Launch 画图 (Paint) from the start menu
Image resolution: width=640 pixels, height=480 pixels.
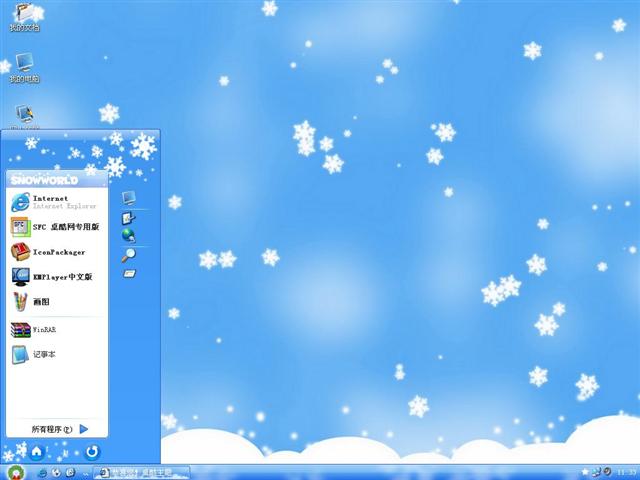tap(57, 302)
